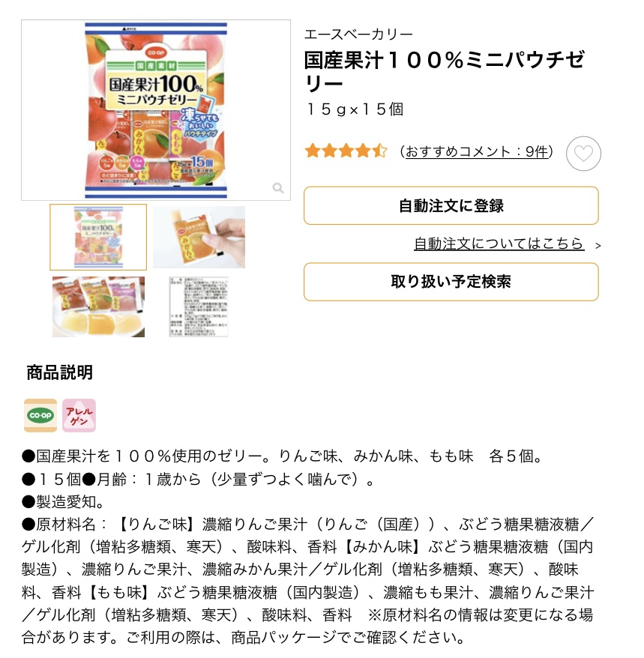This screenshot has height=658, width=644.
Task: Click the 原材料名 ingredients description text
Action: coord(307,581)
